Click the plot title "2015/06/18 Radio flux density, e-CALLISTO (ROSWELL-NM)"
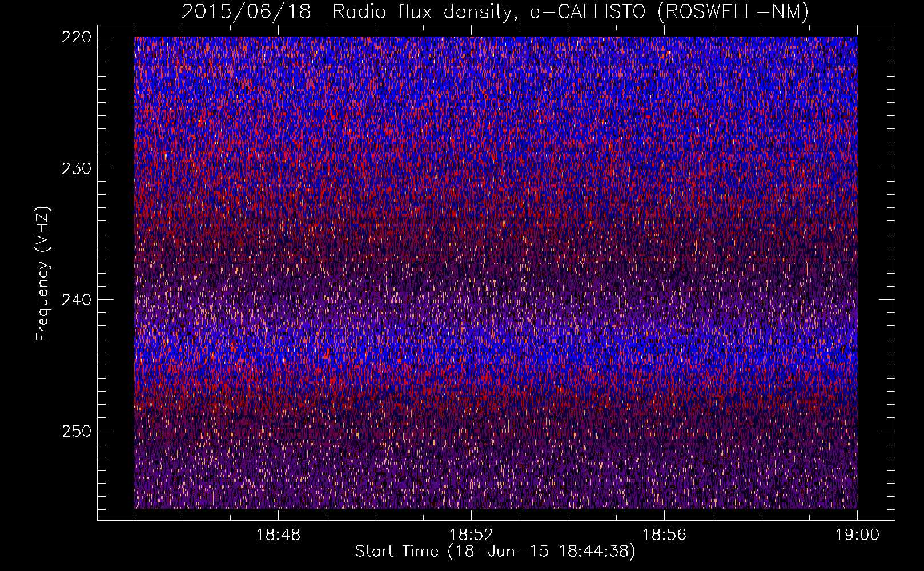Viewport: 924px width, 571px height. tap(495, 11)
